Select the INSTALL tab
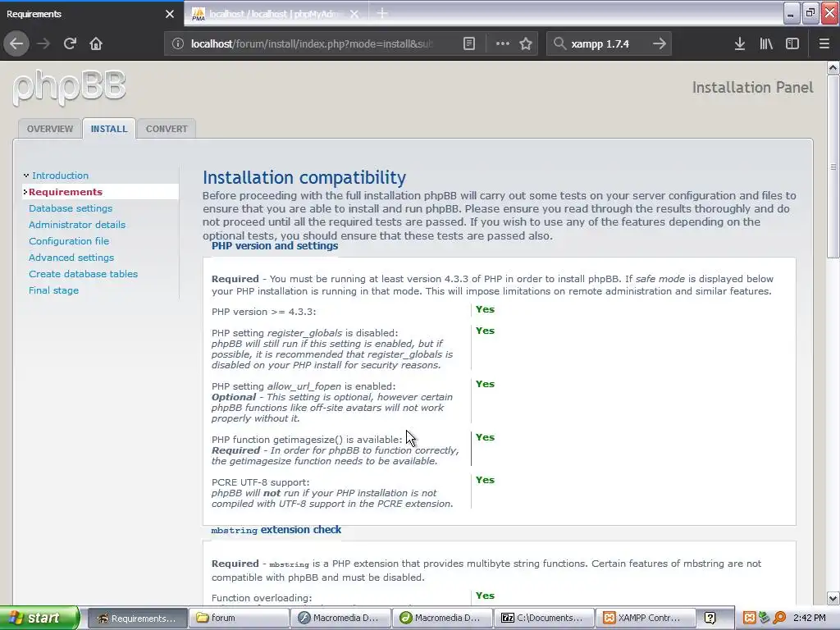The image size is (840, 630). (109, 129)
